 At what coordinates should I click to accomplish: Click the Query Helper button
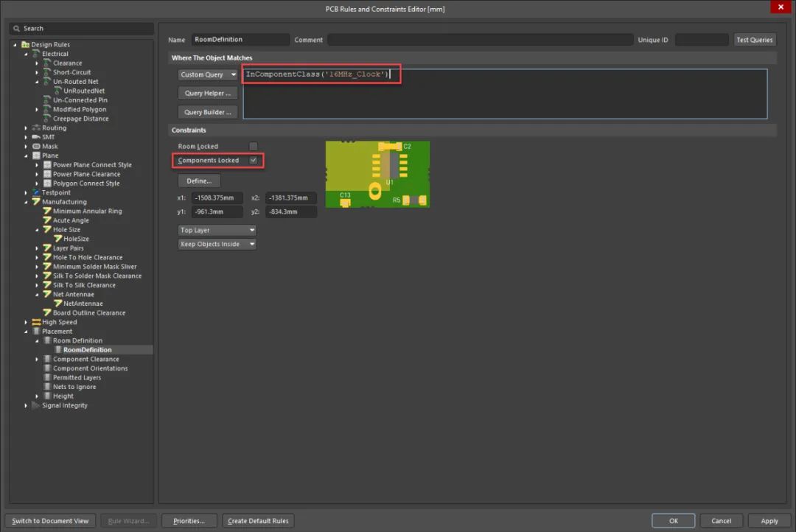coord(208,94)
